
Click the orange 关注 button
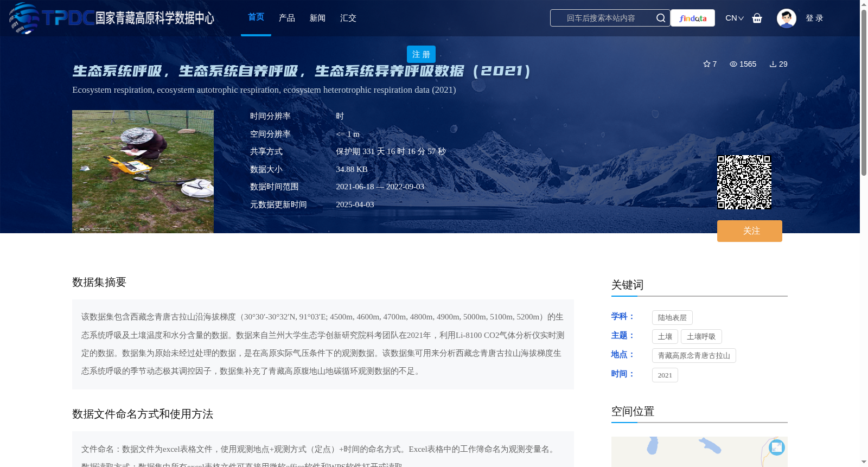click(x=750, y=231)
